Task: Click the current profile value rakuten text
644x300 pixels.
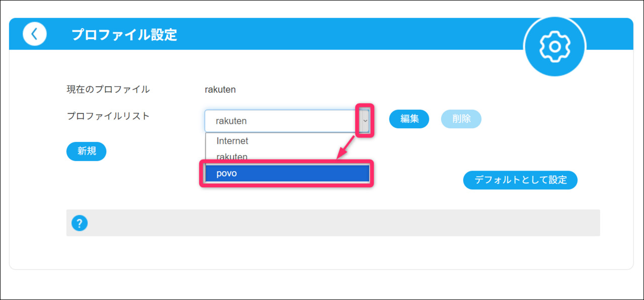Action: tap(220, 90)
